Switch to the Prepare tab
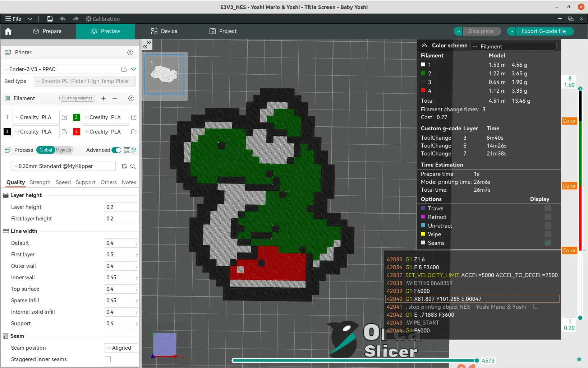 [47, 31]
